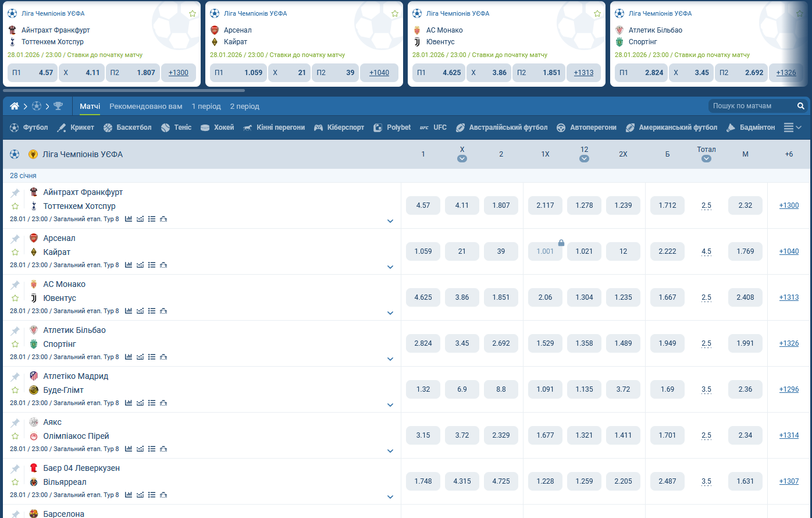The image size is (812, 518).
Task: Open the statistics chart icon for Арсенал match
Action: (x=129, y=265)
